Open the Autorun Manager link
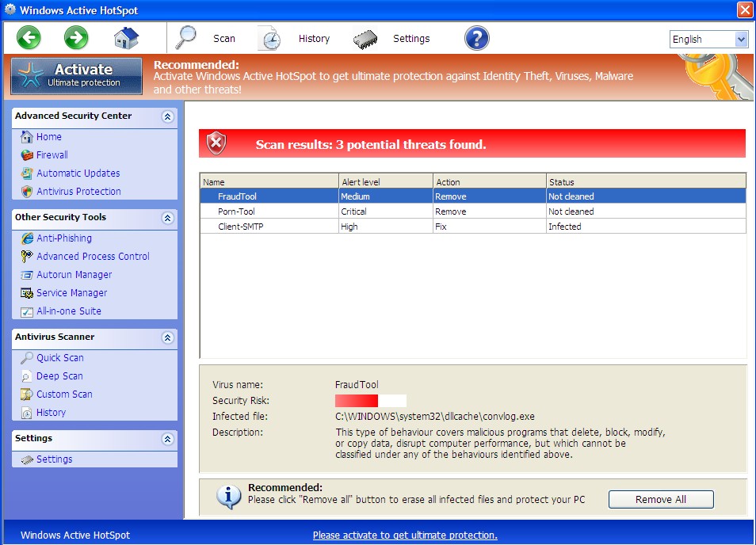The height and width of the screenshot is (545, 756). pos(74,275)
